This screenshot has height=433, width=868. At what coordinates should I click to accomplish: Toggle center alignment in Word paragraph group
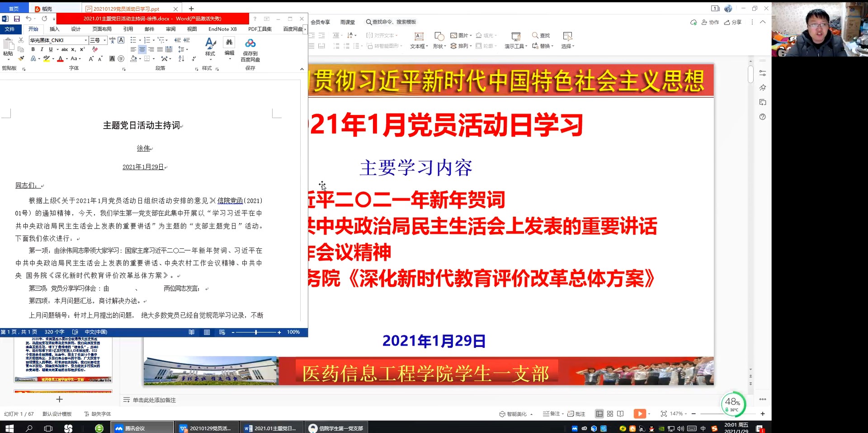click(x=142, y=49)
